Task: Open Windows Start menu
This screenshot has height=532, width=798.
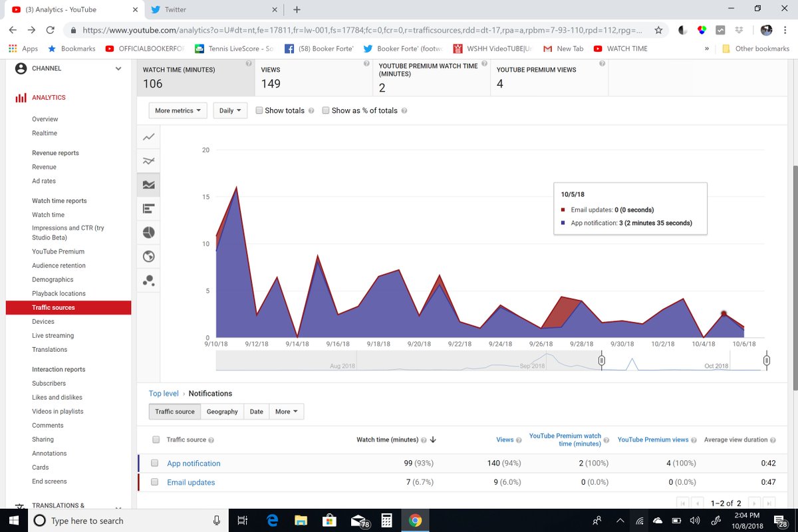Action: click(15, 520)
